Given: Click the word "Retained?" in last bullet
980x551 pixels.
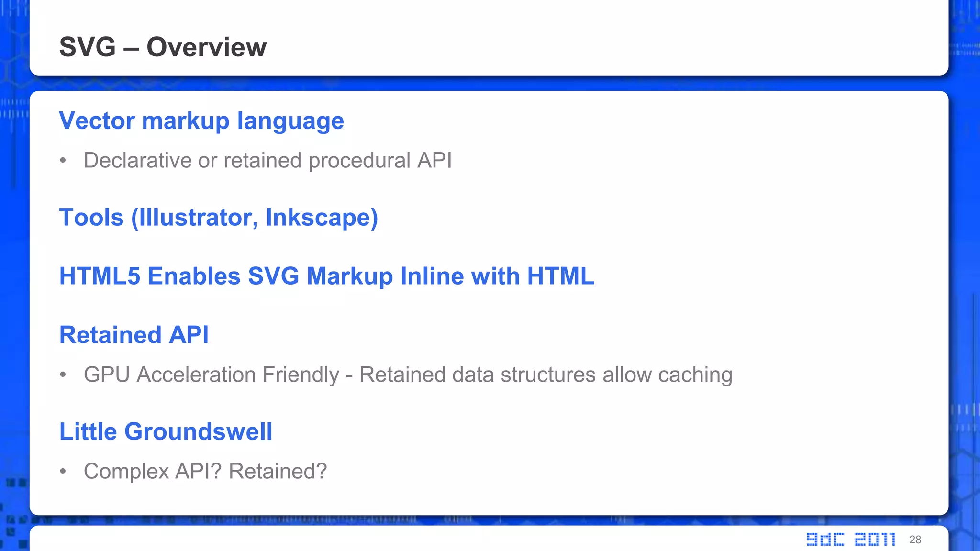Looking at the screenshot, I should pos(278,471).
